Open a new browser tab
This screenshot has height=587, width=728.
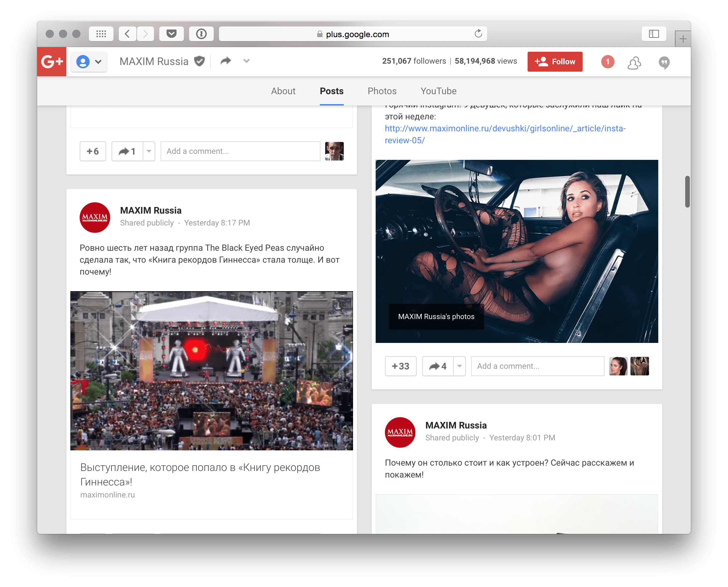point(683,39)
